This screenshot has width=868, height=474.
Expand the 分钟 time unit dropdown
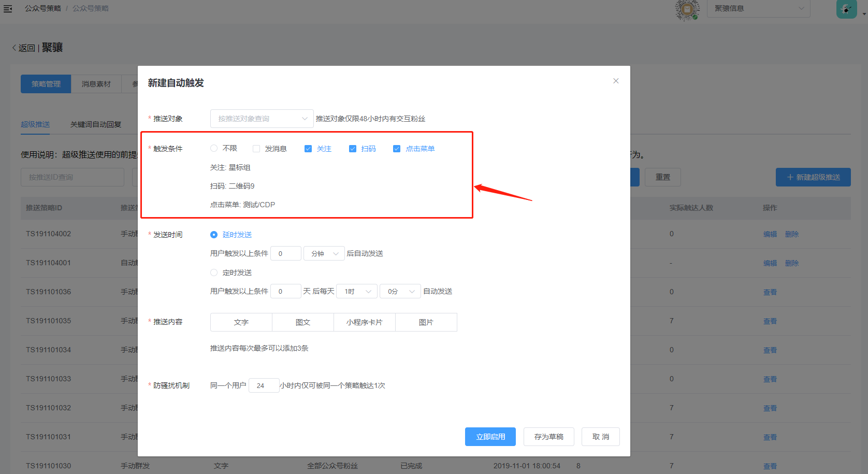pos(324,253)
